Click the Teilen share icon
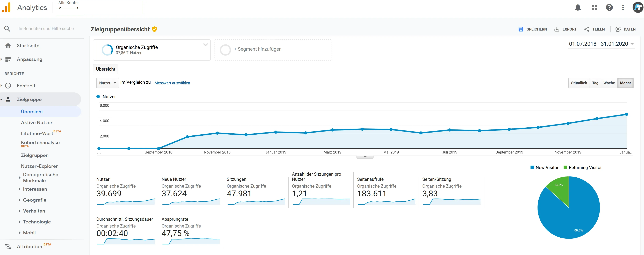This screenshot has width=644, height=255. (x=586, y=29)
